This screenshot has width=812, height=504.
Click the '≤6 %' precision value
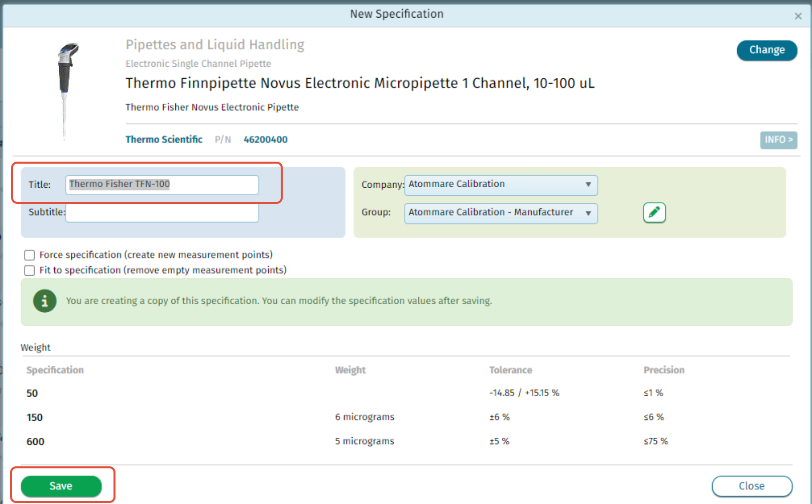click(x=654, y=417)
